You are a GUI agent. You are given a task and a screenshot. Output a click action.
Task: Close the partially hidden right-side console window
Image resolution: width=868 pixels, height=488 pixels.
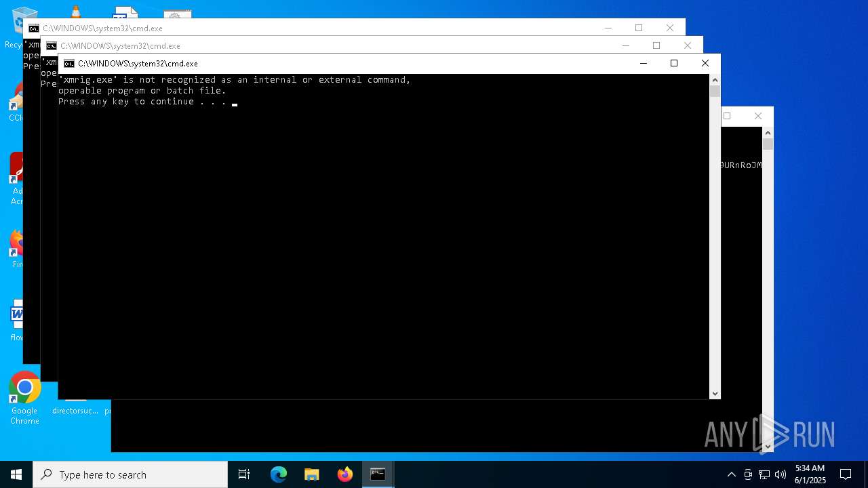pyautogui.click(x=758, y=116)
